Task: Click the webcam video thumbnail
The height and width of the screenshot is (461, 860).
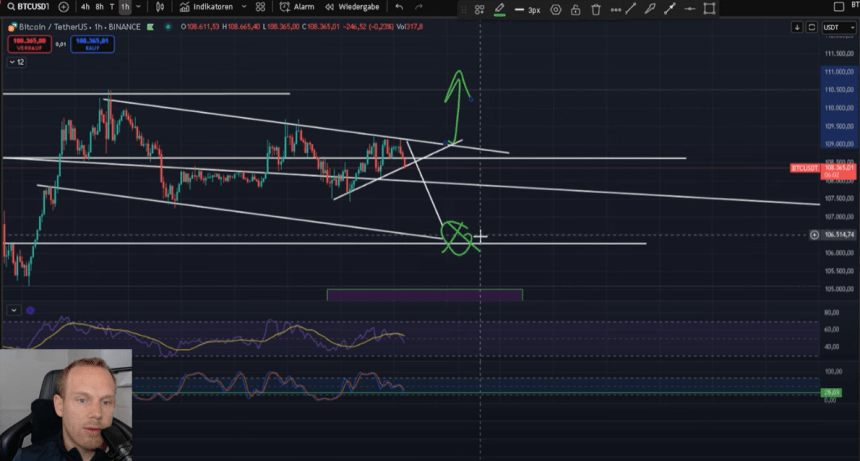Action: [x=66, y=405]
